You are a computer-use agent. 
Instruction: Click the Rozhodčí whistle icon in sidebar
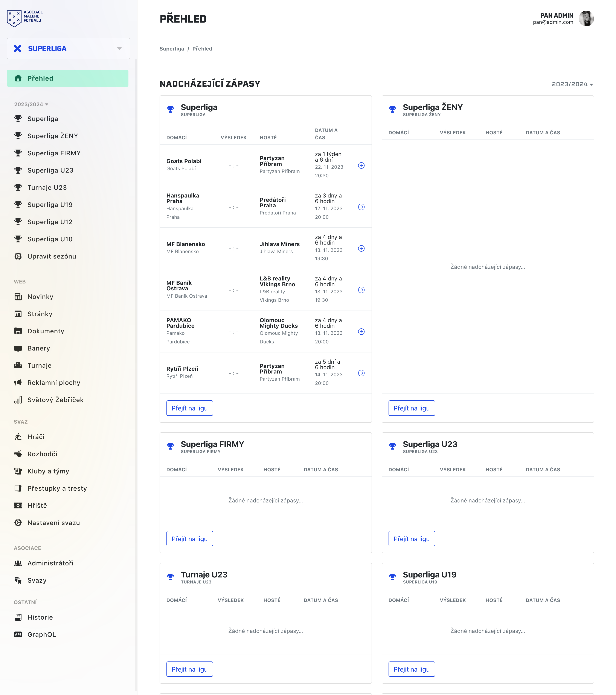18,454
